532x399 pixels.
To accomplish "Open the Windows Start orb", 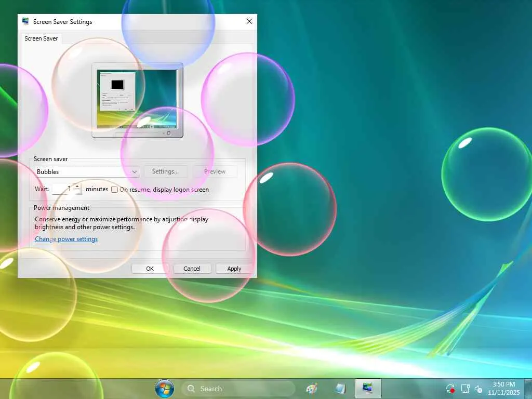I will [165, 389].
